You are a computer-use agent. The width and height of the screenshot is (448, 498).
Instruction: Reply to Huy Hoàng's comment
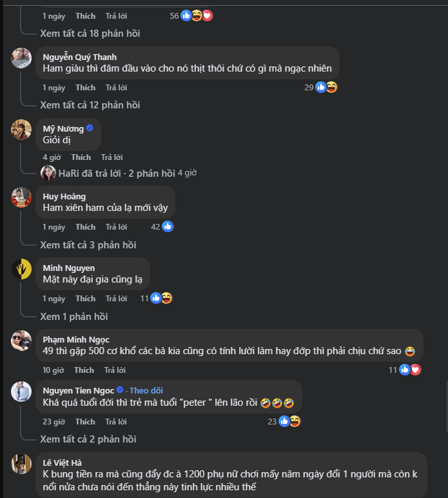tap(116, 226)
